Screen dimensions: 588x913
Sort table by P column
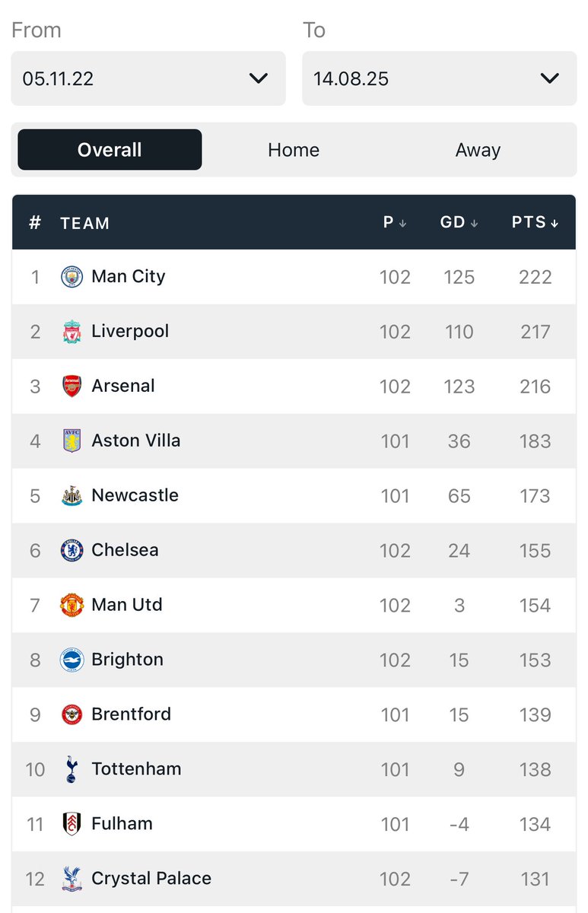tap(395, 222)
